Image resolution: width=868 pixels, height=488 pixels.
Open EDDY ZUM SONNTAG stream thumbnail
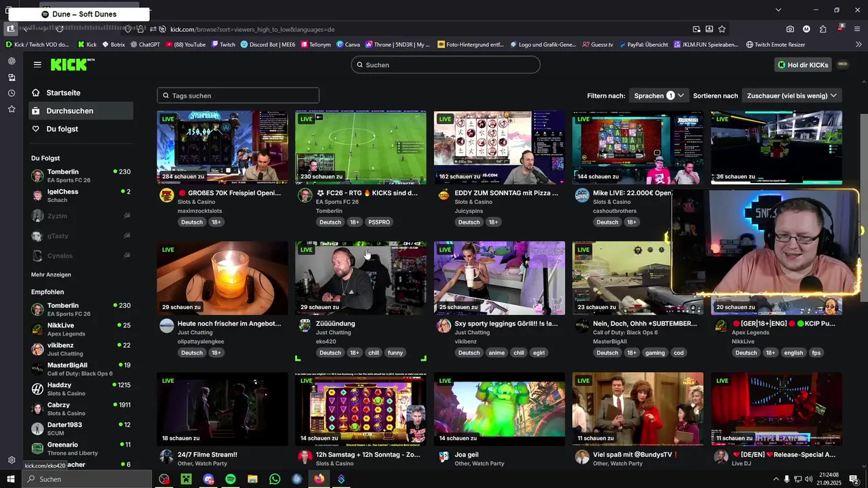tap(500, 148)
